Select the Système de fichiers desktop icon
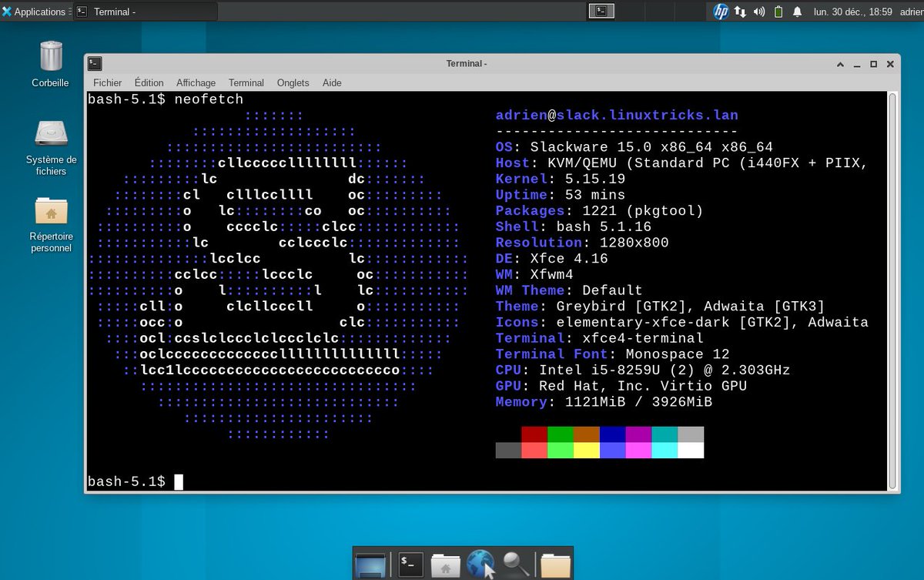 pos(51,145)
